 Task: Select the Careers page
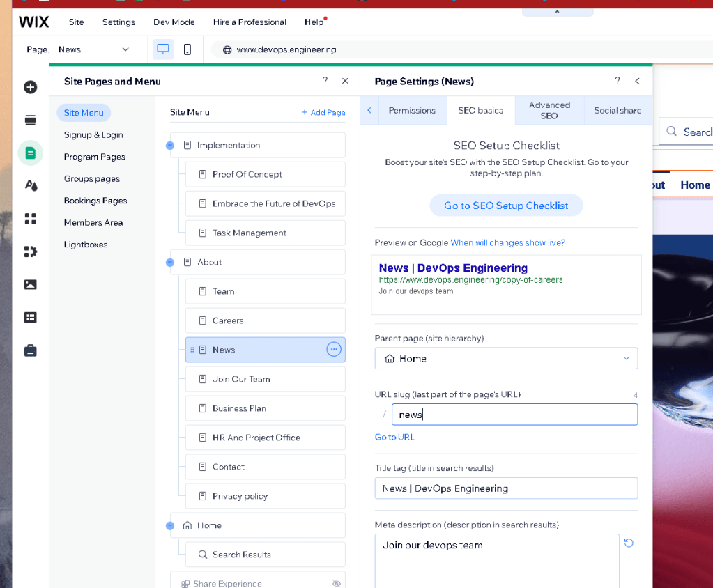click(x=265, y=320)
